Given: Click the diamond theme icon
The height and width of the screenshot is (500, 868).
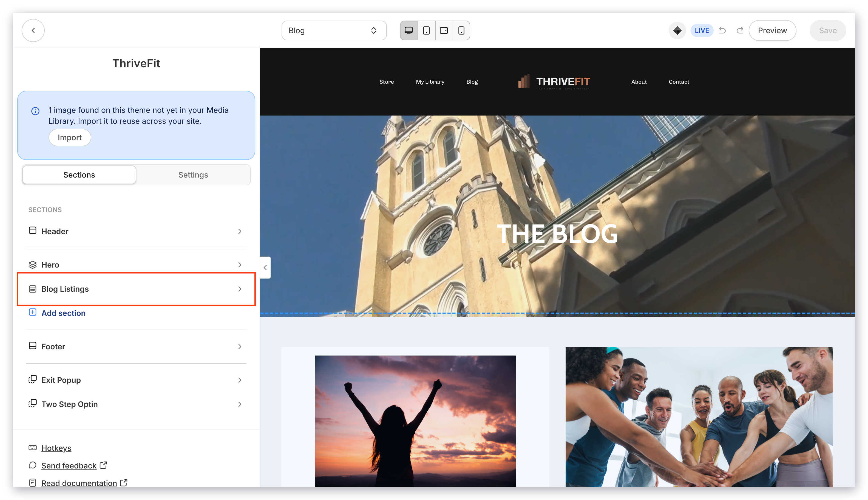Looking at the screenshot, I should (x=677, y=30).
